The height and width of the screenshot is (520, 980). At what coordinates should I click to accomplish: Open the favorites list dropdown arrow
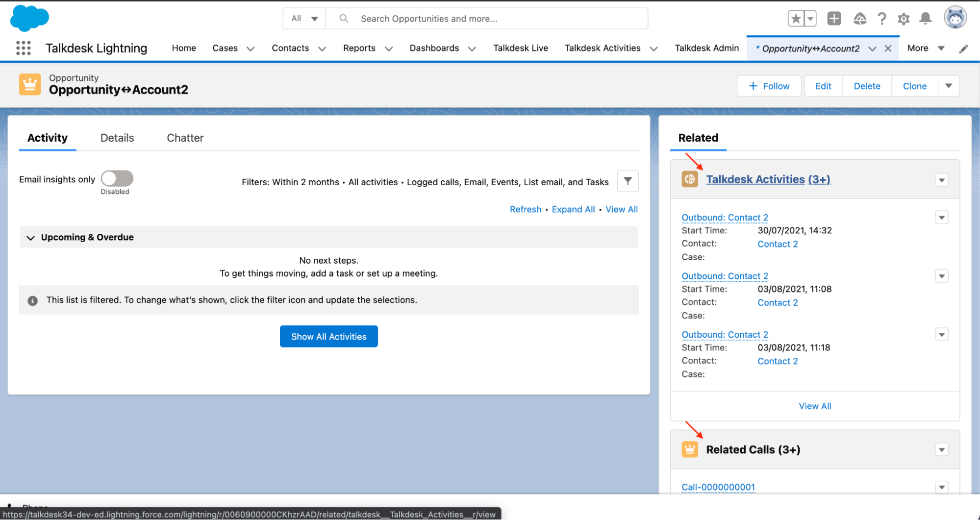(810, 19)
